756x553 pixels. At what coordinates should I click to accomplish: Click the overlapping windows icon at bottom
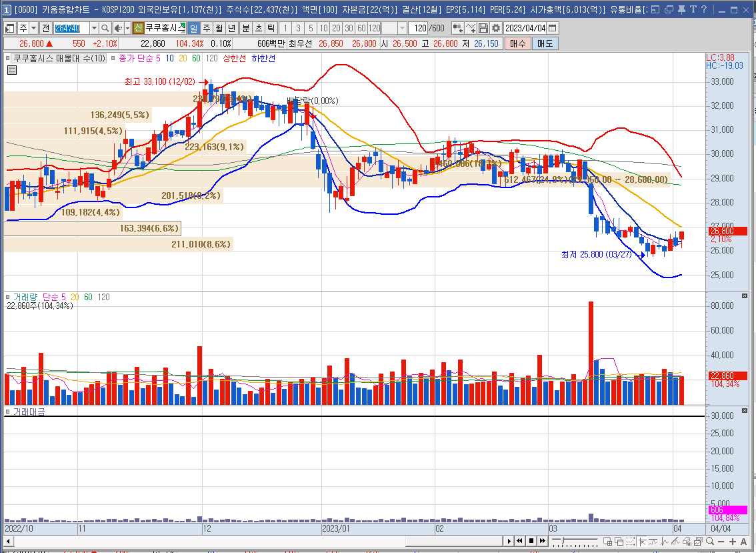pyautogui.click(x=619, y=542)
